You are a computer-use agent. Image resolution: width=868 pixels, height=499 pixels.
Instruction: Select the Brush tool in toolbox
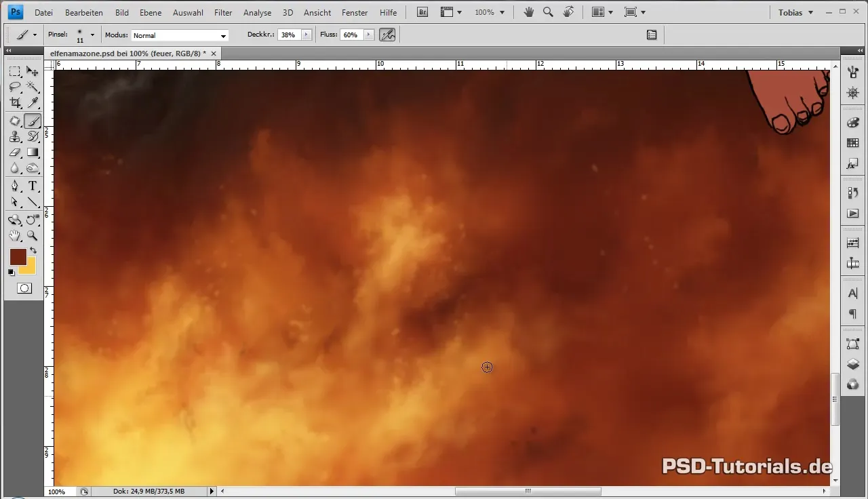32,121
